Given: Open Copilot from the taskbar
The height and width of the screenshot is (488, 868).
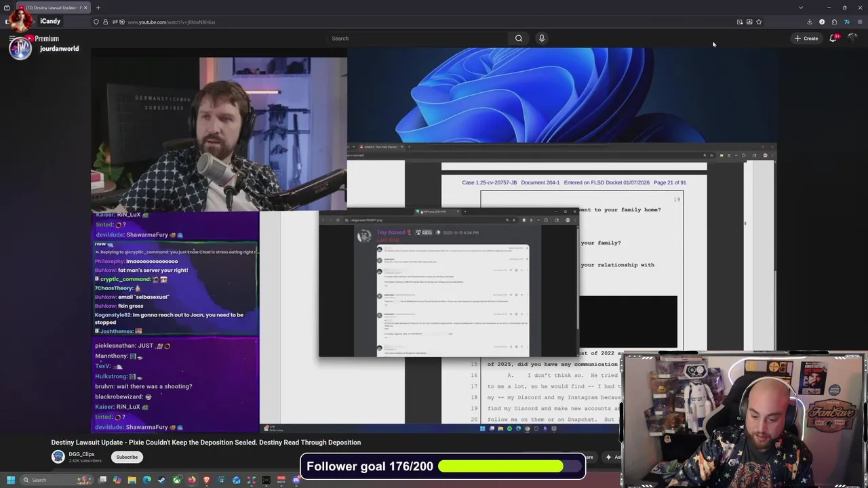Looking at the screenshot, I should point(117,480).
